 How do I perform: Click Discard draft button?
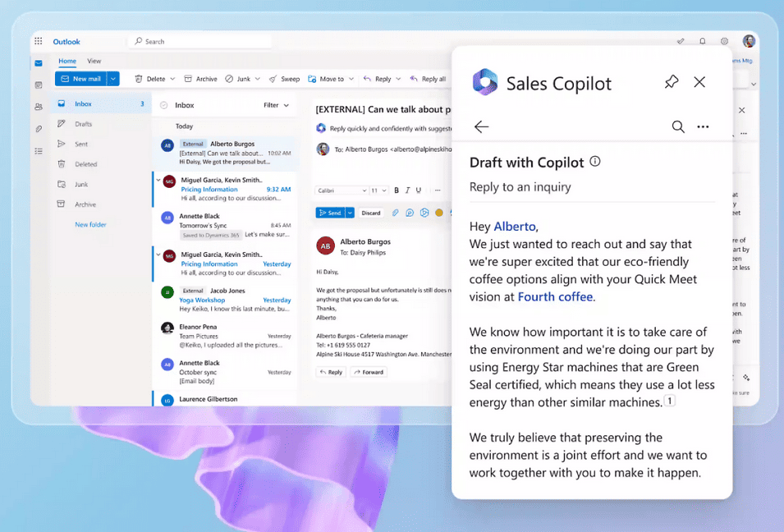click(x=371, y=213)
